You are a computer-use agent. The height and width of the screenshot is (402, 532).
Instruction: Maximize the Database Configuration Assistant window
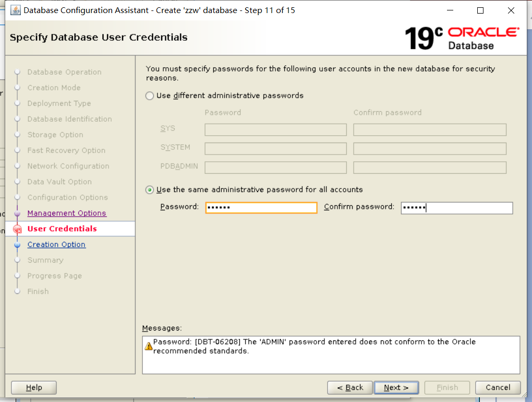coord(480,10)
